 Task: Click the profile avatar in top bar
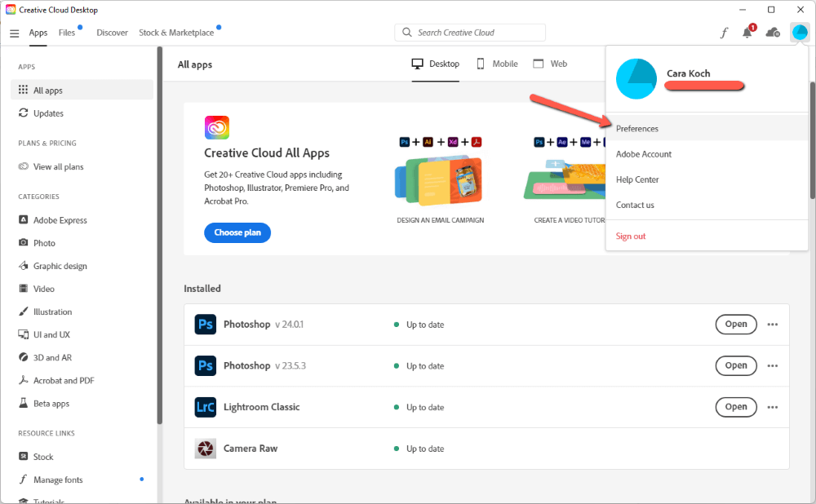800,33
